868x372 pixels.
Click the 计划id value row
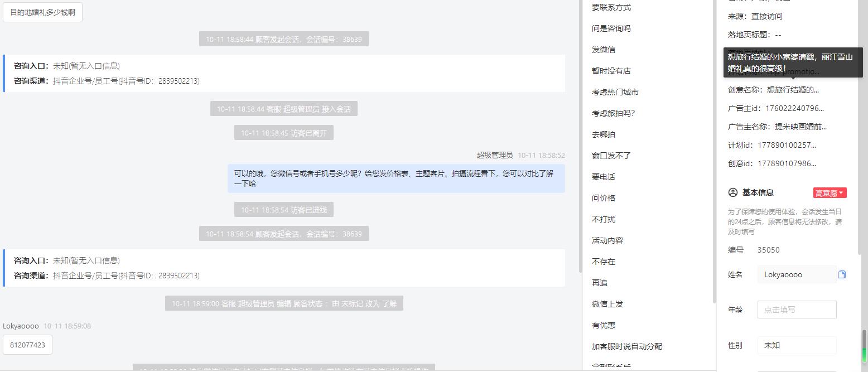click(x=772, y=145)
